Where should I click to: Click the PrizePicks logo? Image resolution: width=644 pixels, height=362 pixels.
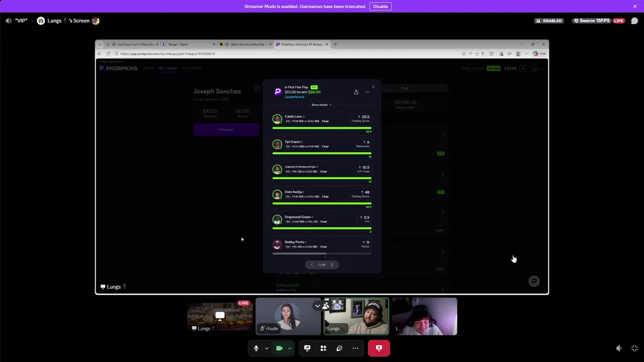click(119, 68)
